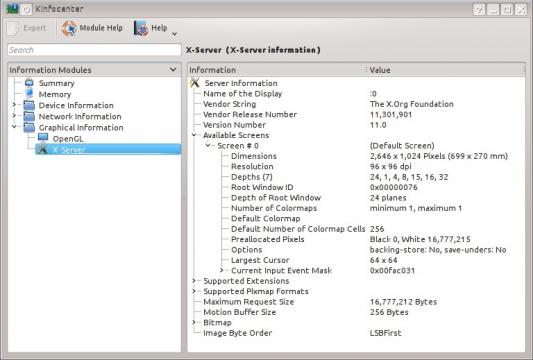Expand the Supported Pixmap Formats node
The width and height of the screenshot is (533, 360).
(x=194, y=291)
